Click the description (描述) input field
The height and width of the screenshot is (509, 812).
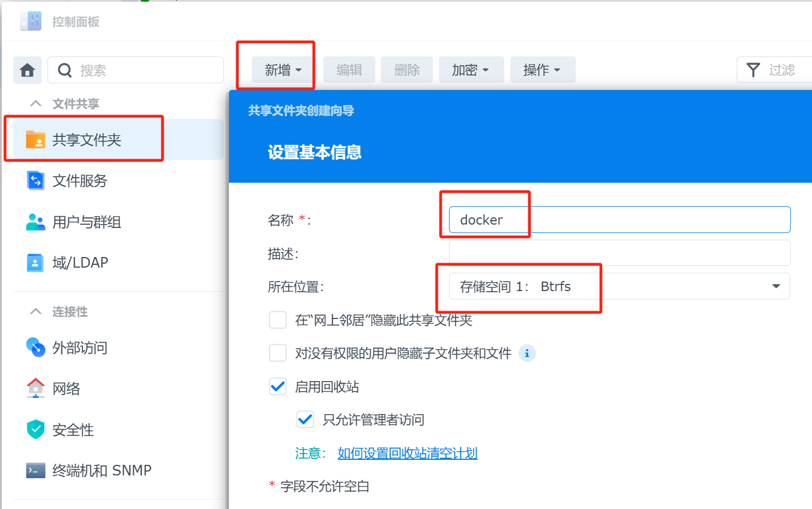tap(619, 253)
